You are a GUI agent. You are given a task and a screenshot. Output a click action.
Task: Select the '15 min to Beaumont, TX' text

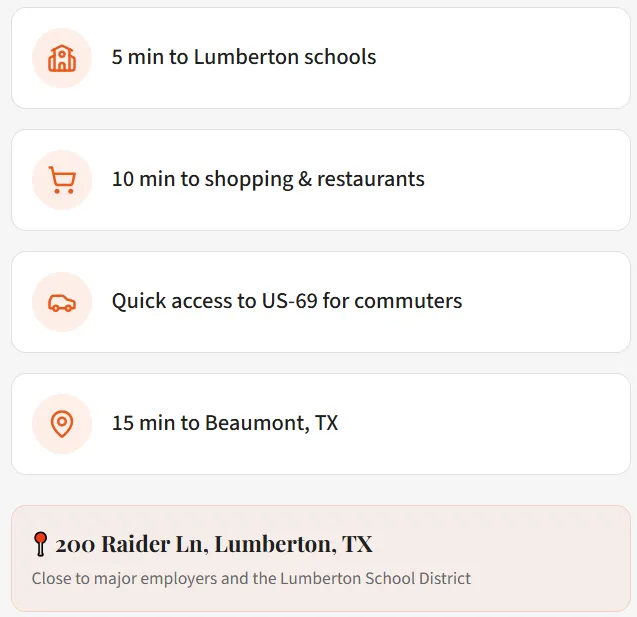point(225,423)
